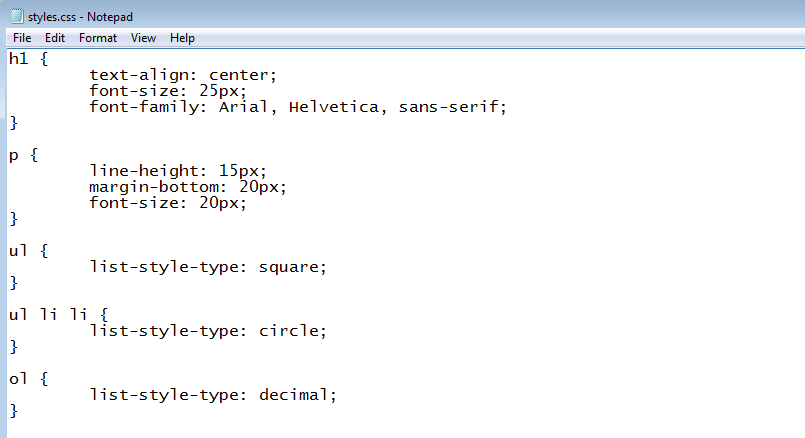
Task: Click in the 'list-style-type: circle;' line
Action: 208,331
